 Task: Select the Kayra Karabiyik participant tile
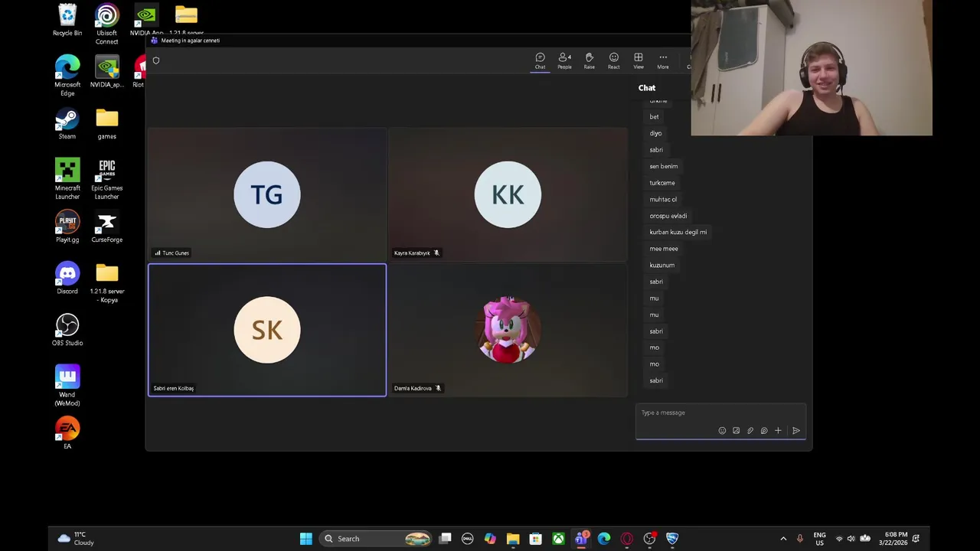pos(508,194)
